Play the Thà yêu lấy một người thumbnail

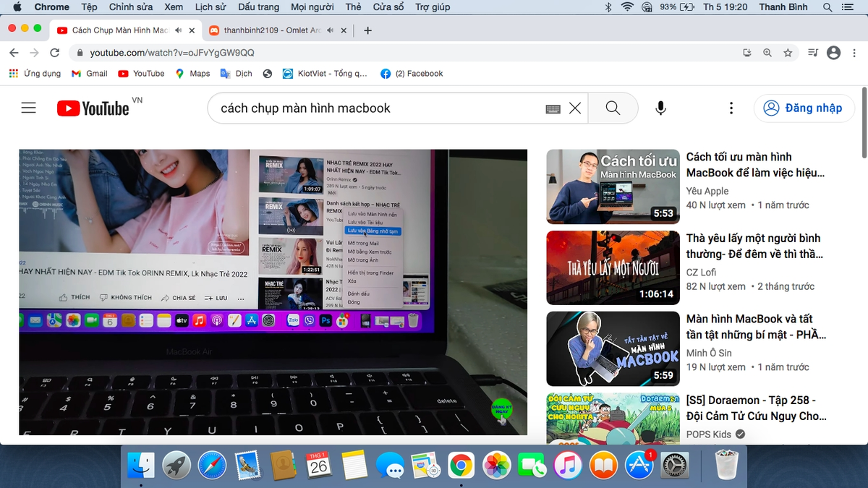pyautogui.click(x=613, y=268)
